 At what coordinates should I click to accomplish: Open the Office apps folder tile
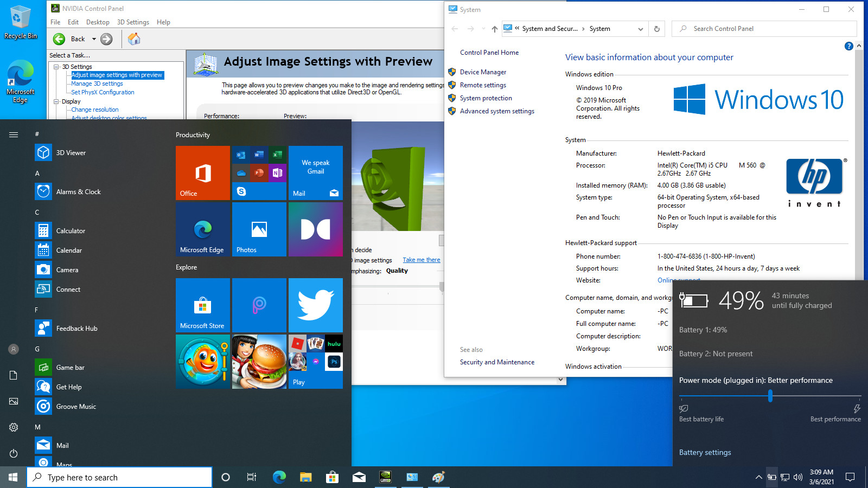(259, 173)
